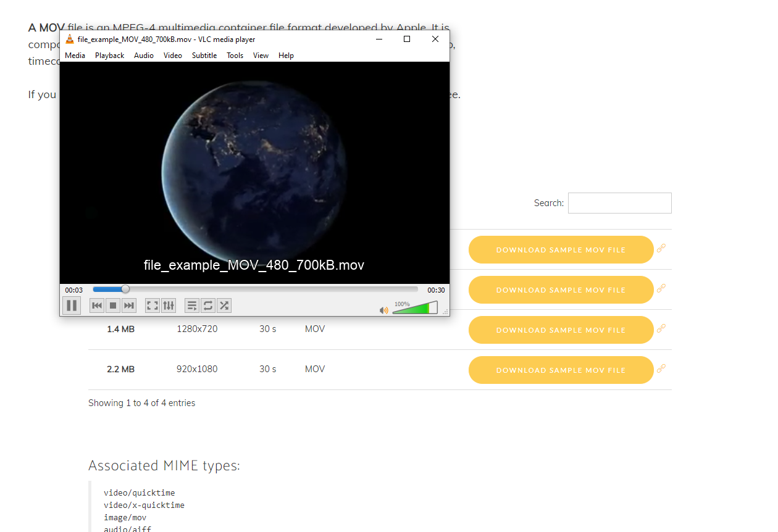778x532 pixels.
Task: Click the VLC seek bar handle
Action: pyautogui.click(x=125, y=289)
